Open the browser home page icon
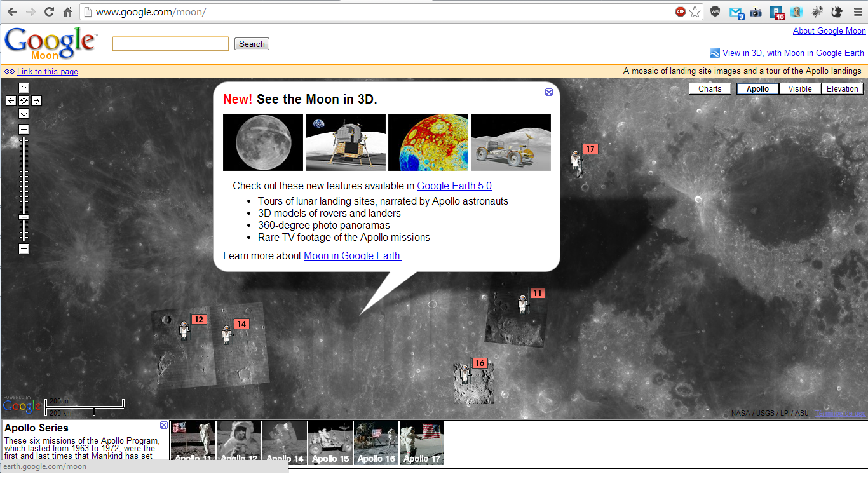 [x=67, y=11]
